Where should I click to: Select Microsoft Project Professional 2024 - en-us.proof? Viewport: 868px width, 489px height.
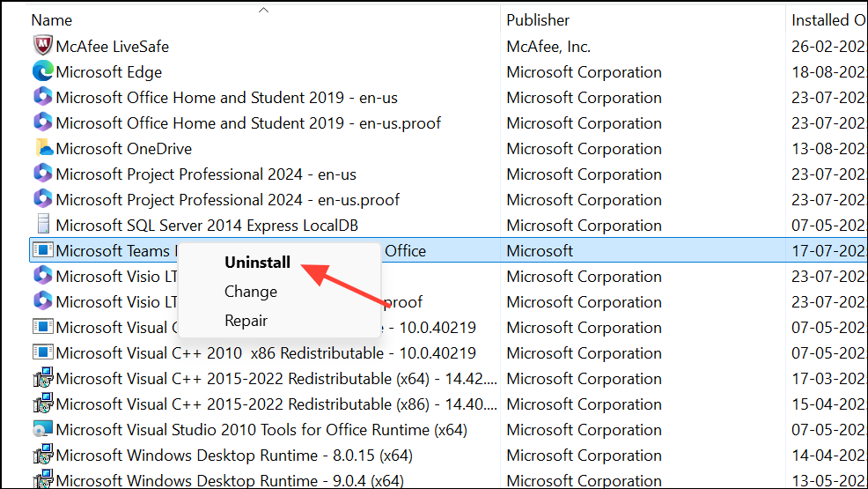point(227,199)
